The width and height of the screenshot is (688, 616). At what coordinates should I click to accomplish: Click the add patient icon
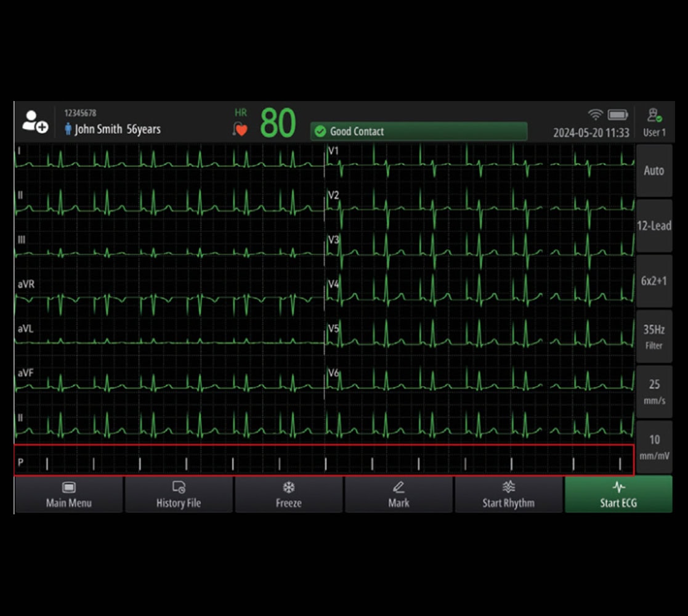[34, 121]
